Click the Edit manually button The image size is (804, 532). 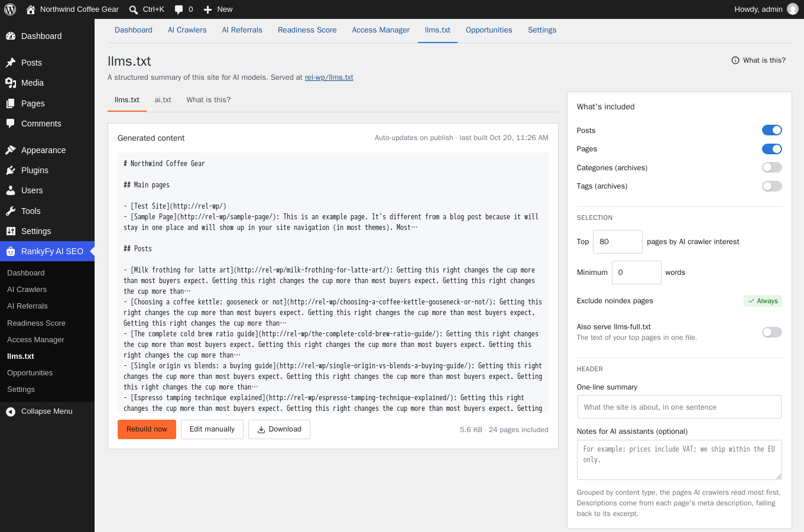click(212, 429)
